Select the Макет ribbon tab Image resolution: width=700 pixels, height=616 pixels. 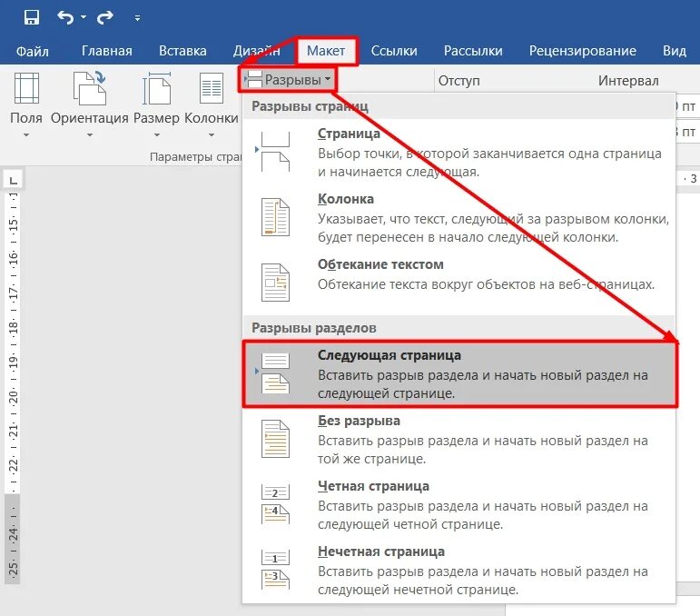click(x=326, y=51)
